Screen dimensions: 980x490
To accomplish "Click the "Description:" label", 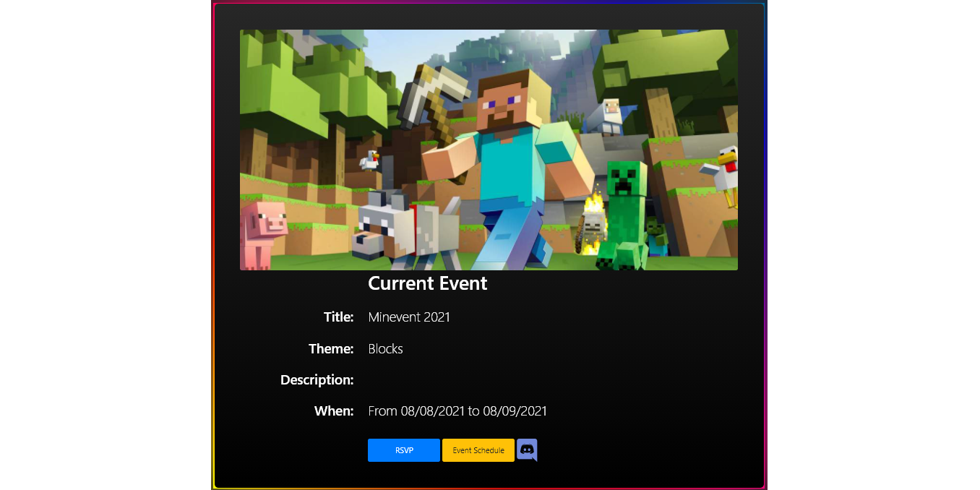I will (x=317, y=379).
